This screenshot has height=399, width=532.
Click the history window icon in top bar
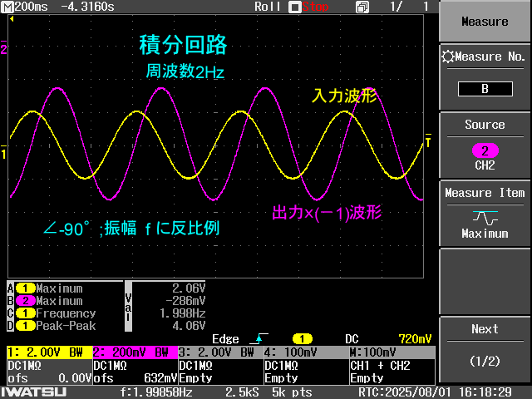(x=362, y=7)
